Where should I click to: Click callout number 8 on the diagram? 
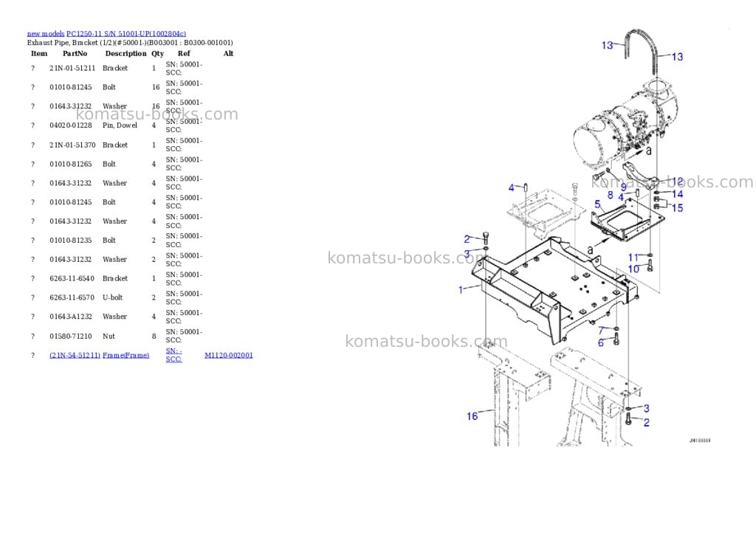point(611,195)
